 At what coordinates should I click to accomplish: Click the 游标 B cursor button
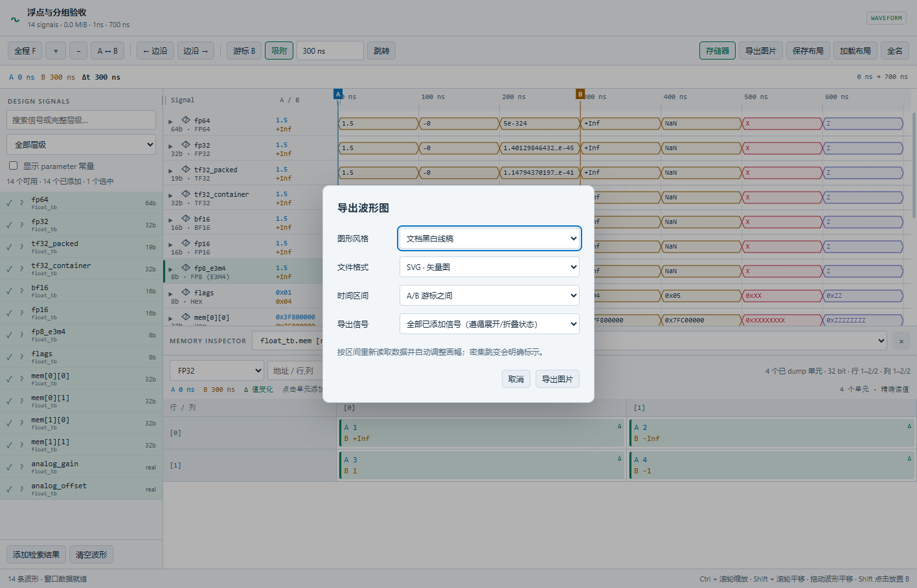[x=244, y=51]
